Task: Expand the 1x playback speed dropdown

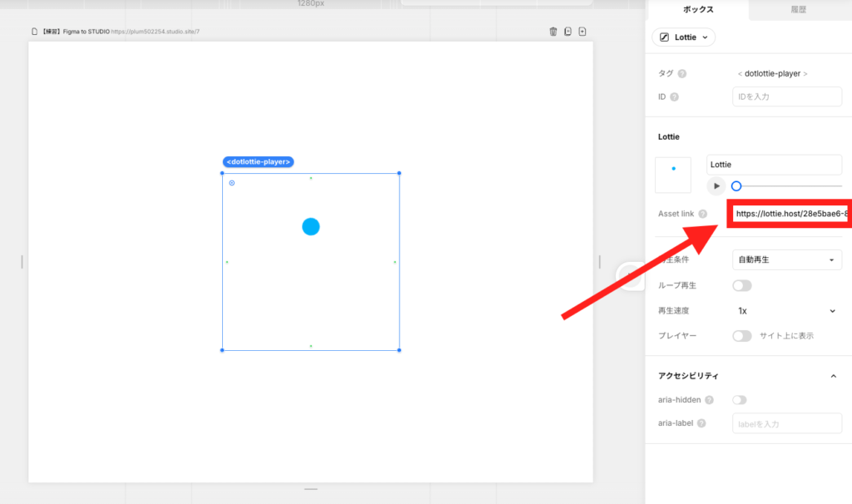Action: [786, 310]
